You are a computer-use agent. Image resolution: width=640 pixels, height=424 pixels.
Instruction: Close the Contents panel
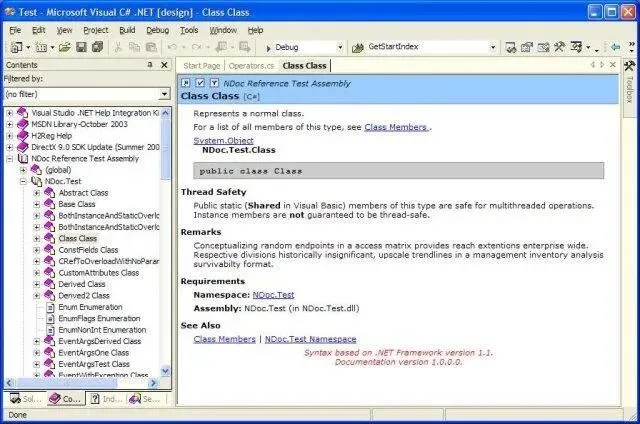(x=164, y=65)
